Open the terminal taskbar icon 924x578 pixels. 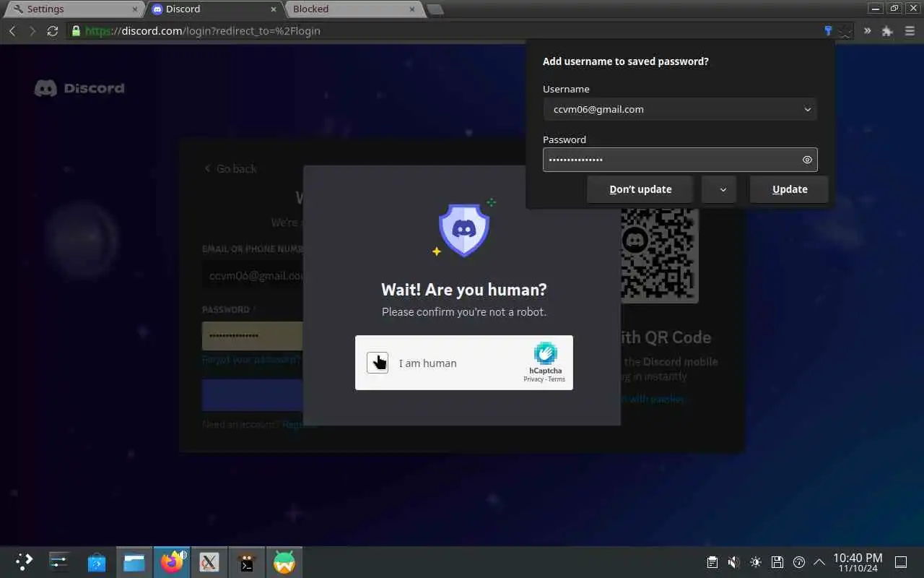pos(247,561)
